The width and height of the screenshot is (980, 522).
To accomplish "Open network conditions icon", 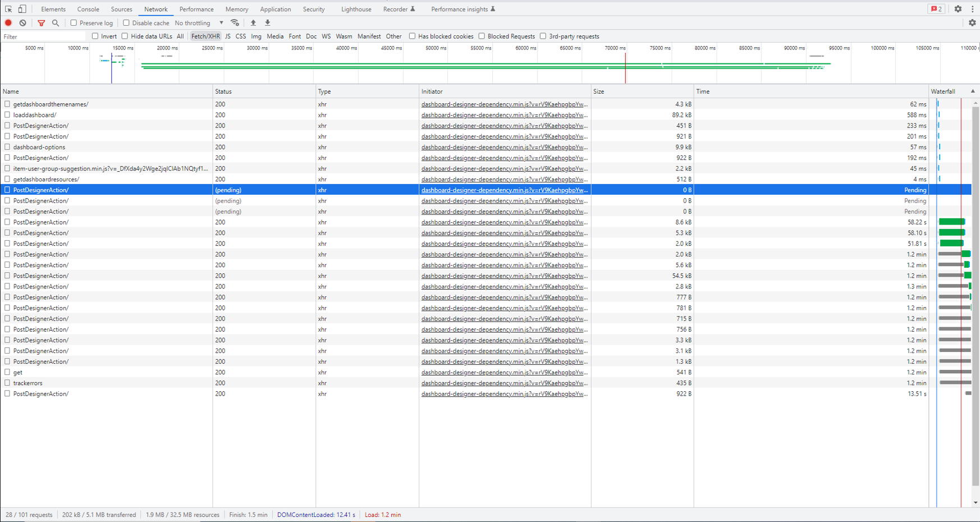I will (235, 22).
